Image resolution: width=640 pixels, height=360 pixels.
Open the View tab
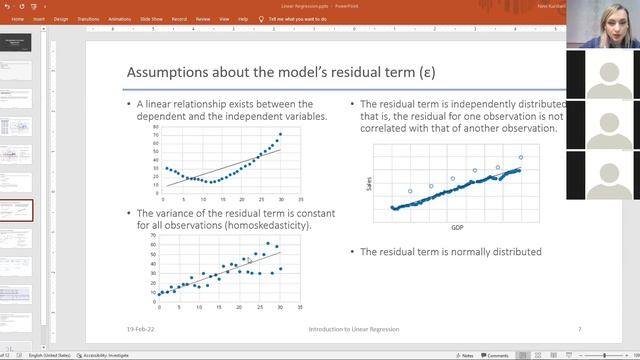point(224,19)
